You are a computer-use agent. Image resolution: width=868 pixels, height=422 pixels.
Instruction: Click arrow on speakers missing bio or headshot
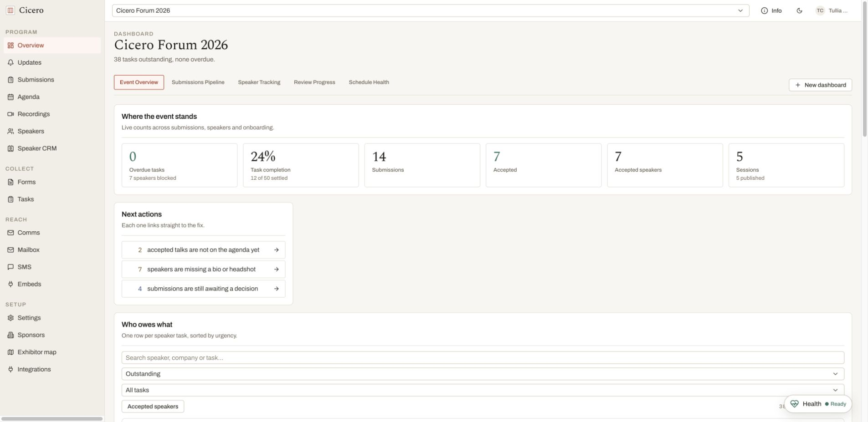coord(276,269)
